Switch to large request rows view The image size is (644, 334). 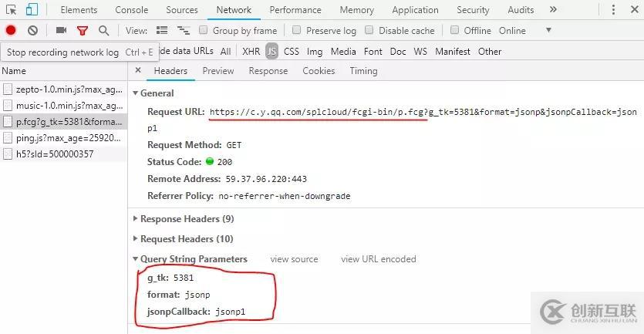point(162,30)
